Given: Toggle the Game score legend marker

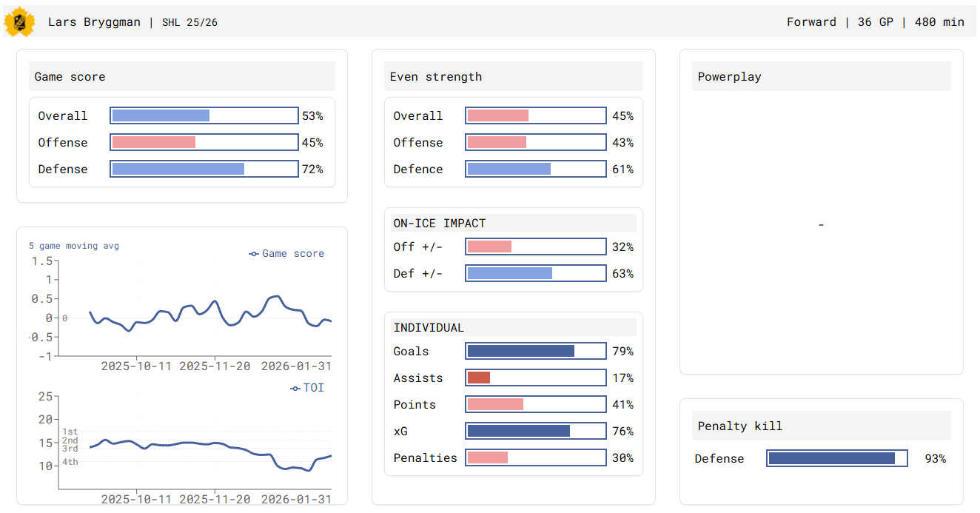Looking at the screenshot, I should [254, 254].
